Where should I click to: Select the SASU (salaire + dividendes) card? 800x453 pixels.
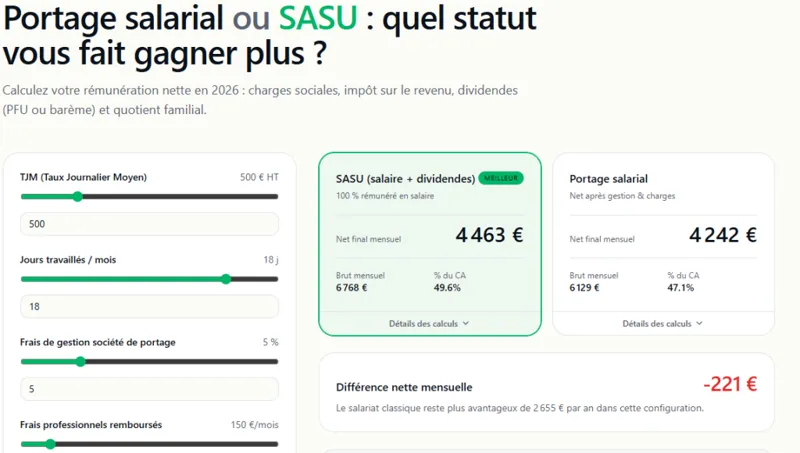tap(430, 244)
